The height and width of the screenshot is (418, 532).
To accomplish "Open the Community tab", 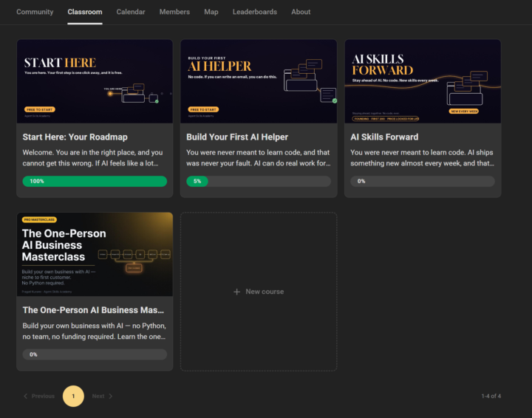I will click(35, 12).
